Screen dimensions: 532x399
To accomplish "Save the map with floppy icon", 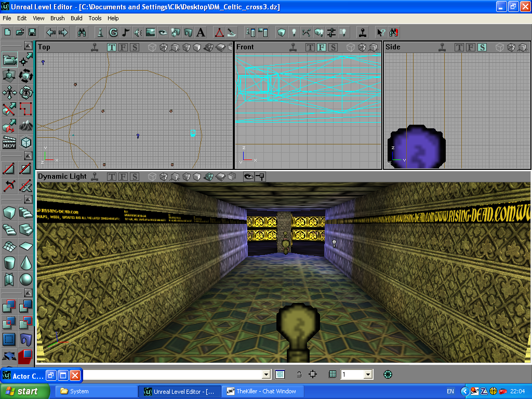I will (x=32, y=32).
